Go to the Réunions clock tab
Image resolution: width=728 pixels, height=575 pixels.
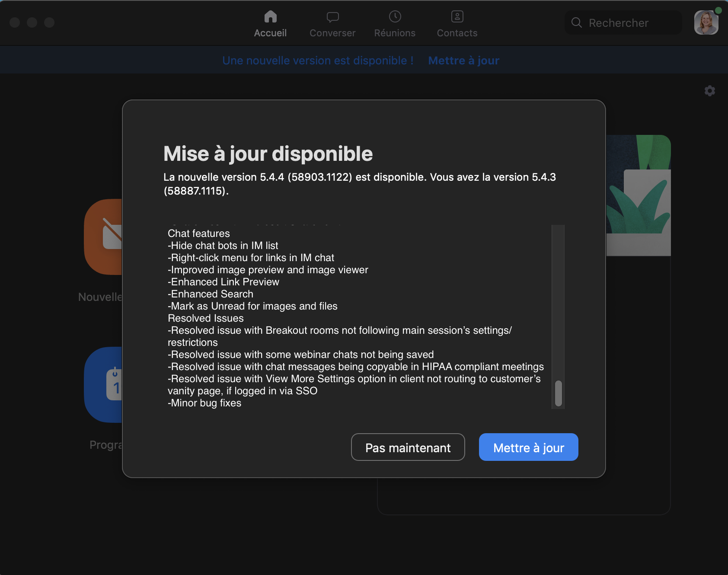[394, 24]
